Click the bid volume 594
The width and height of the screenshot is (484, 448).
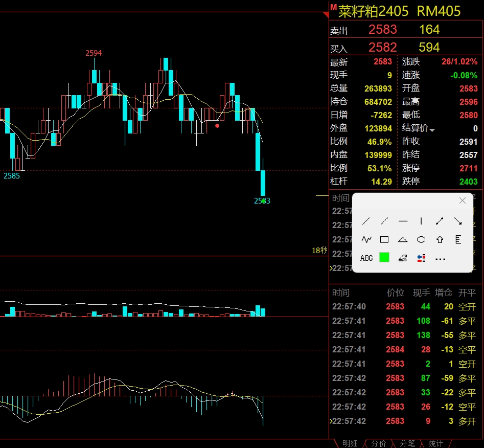coord(429,48)
